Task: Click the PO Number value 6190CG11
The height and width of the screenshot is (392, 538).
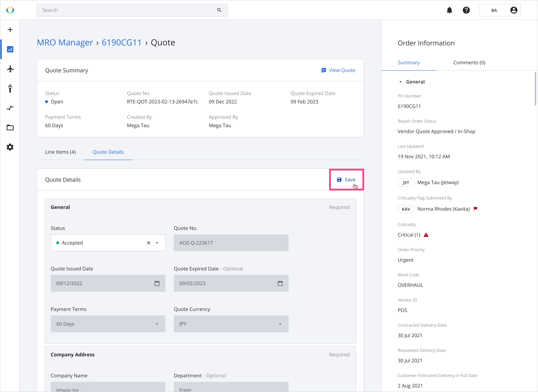Action: pyautogui.click(x=409, y=106)
